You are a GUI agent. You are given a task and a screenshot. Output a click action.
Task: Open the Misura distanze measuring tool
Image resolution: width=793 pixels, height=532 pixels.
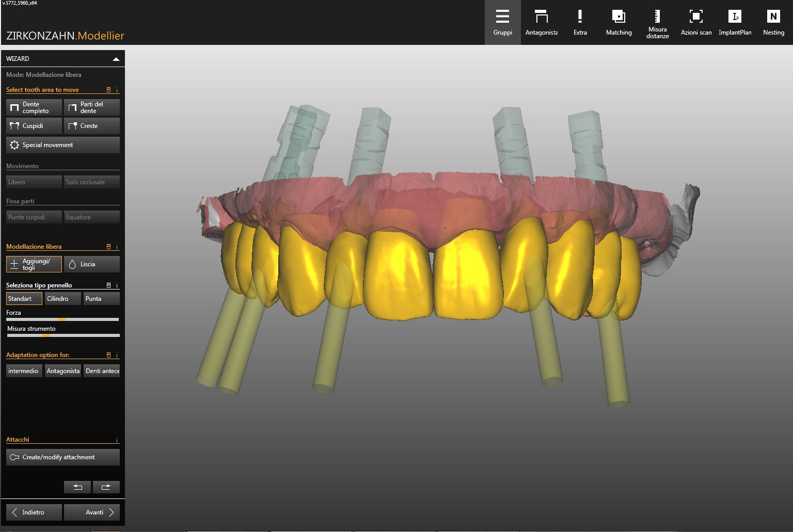coord(657,23)
